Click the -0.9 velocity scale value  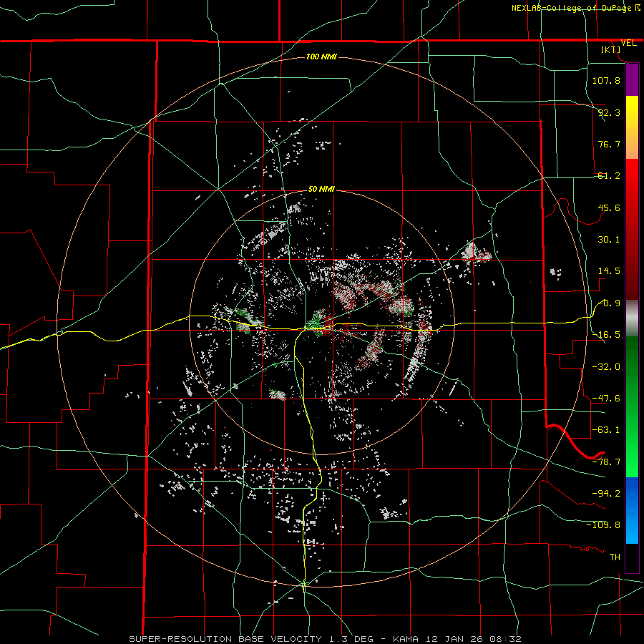tap(609, 303)
